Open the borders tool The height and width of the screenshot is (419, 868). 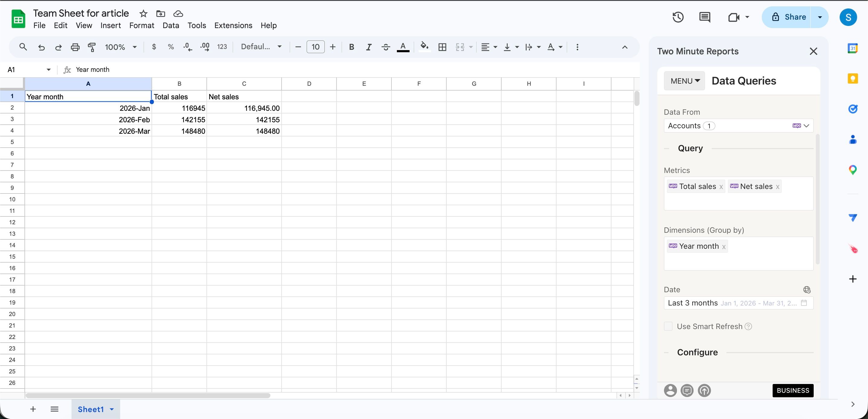pyautogui.click(x=442, y=47)
